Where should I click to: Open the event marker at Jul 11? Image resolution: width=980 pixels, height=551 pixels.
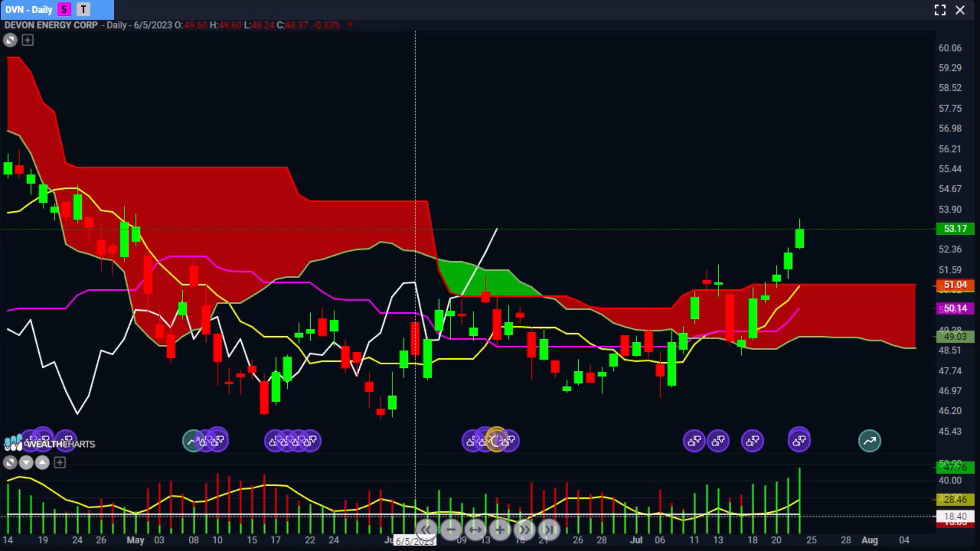pos(694,441)
